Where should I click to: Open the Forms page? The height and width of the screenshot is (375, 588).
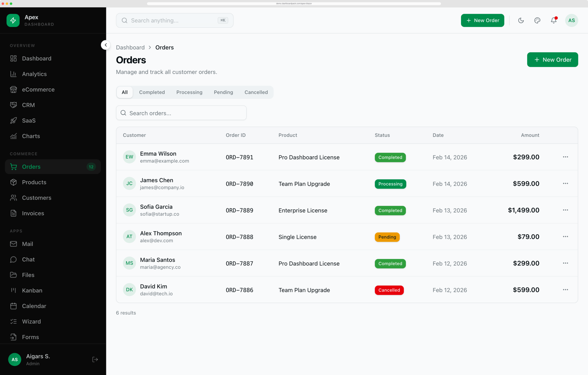[53, 337]
